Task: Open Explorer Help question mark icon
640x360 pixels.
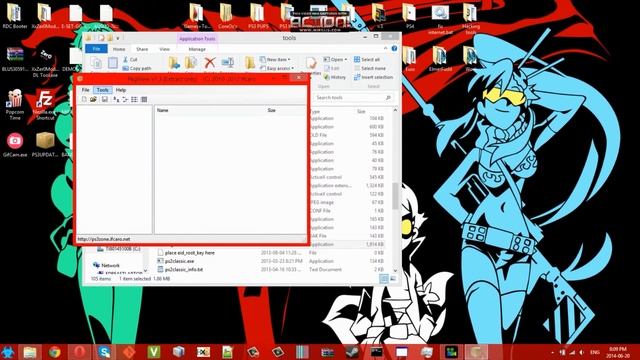Action: [x=394, y=49]
